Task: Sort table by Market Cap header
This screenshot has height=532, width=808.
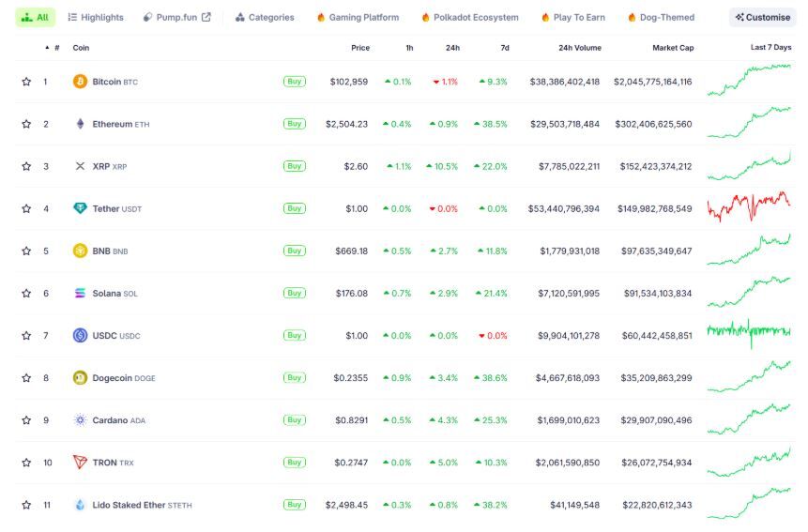Action: tap(673, 47)
